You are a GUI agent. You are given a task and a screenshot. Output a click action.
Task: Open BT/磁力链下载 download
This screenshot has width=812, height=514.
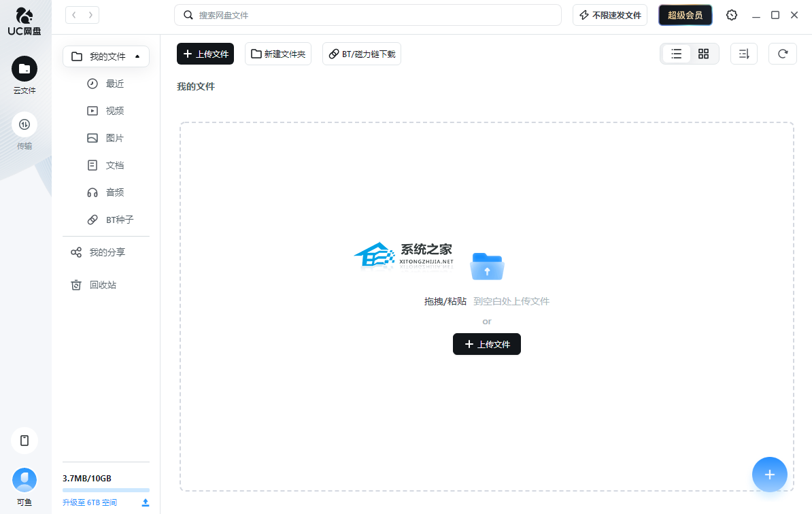(362, 54)
